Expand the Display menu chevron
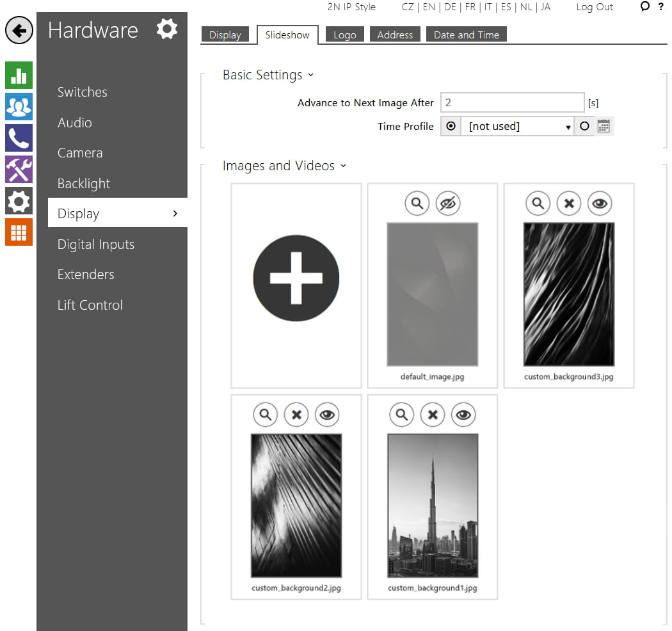This screenshot has width=672, height=631. (175, 214)
